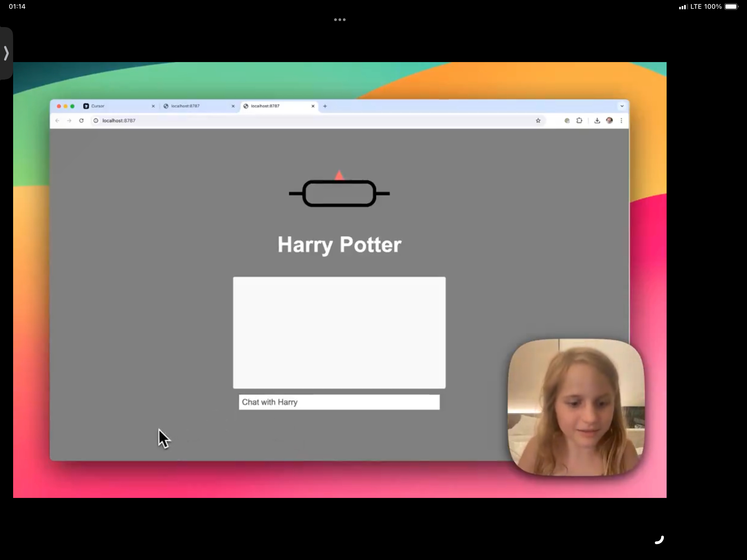Focus the localhost:8787 address bar

tap(317, 121)
